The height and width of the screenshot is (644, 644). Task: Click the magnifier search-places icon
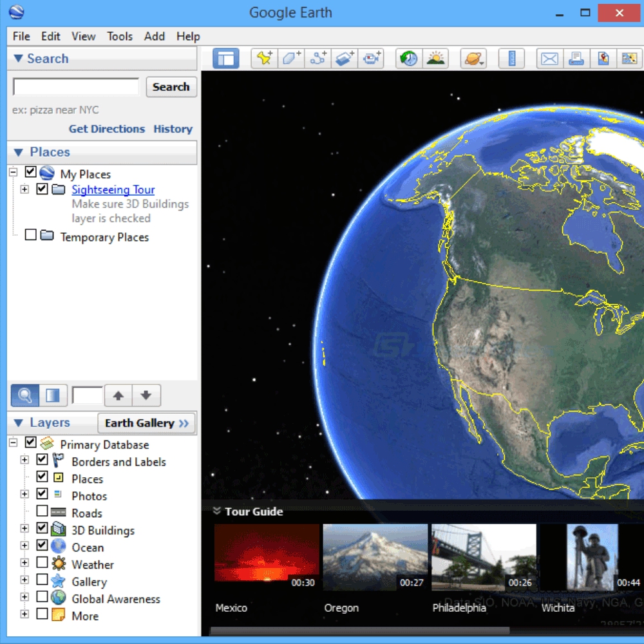click(x=25, y=395)
